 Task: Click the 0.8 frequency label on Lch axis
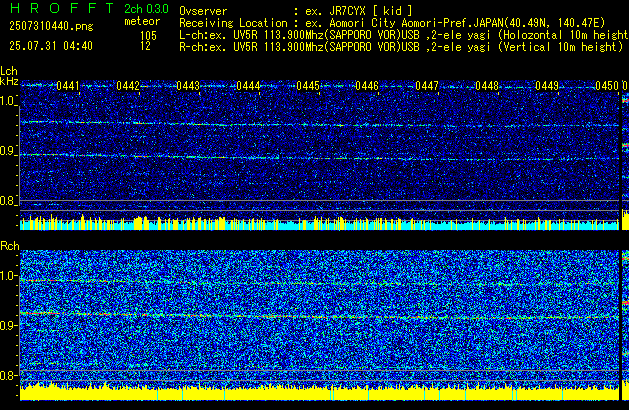[x=8, y=201]
